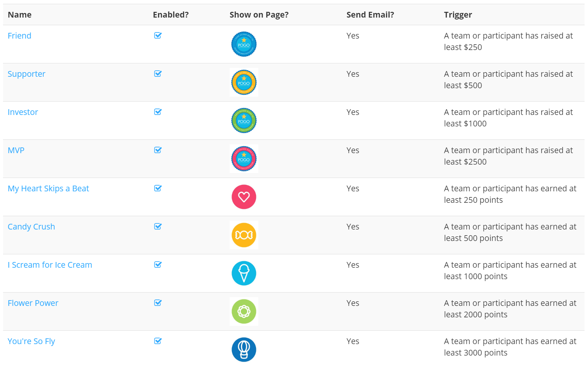Click the hot air balloon badge icon
588x367 pixels.
pyautogui.click(x=244, y=349)
